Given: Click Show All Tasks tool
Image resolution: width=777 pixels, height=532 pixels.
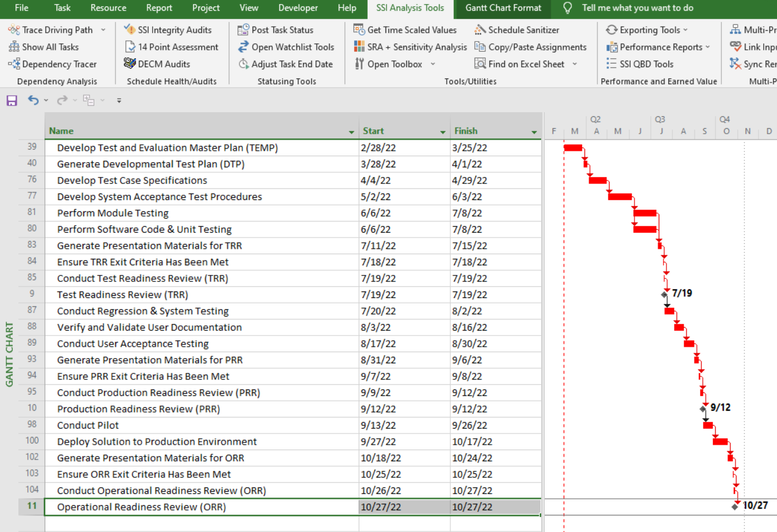Looking at the screenshot, I should point(43,47).
